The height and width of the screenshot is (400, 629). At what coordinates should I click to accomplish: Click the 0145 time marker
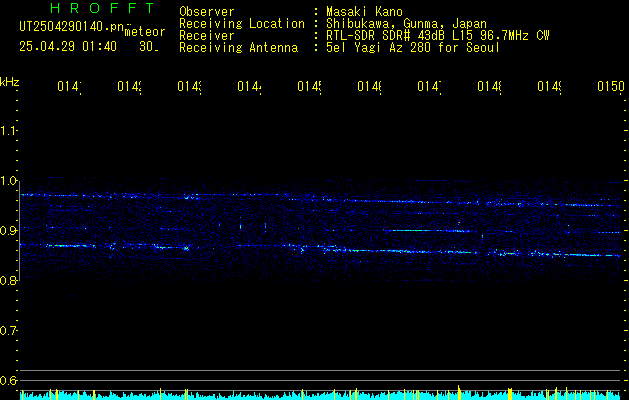click(x=309, y=87)
